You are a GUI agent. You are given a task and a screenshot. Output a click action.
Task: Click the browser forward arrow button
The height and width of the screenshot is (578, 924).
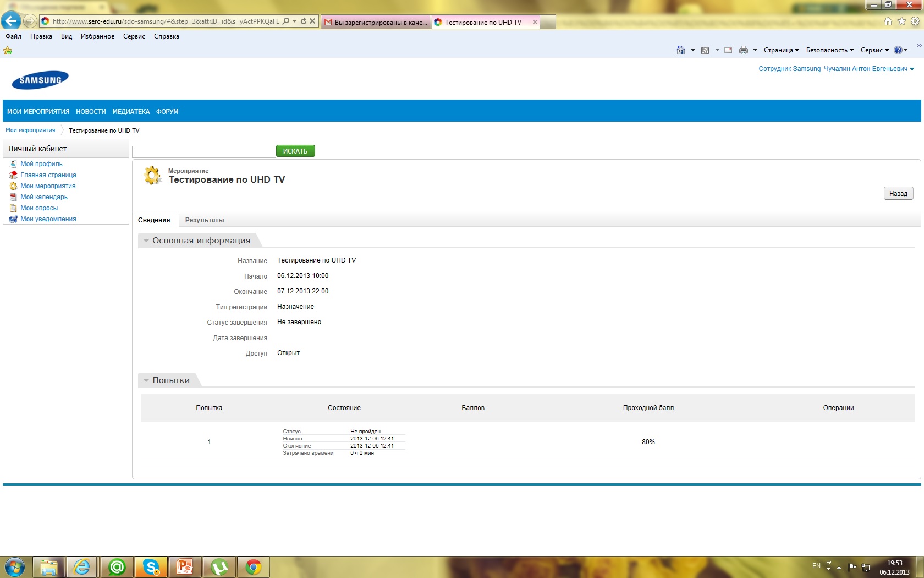point(30,21)
